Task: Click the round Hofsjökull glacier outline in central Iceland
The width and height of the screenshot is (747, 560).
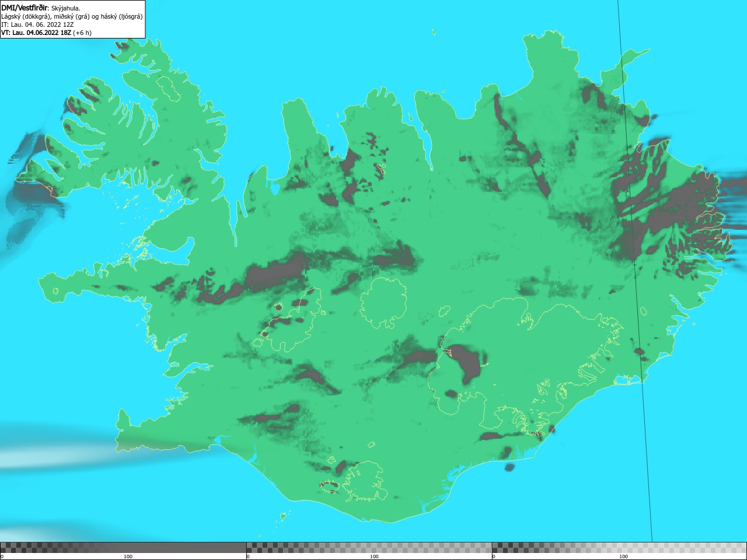Action: tap(383, 303)
